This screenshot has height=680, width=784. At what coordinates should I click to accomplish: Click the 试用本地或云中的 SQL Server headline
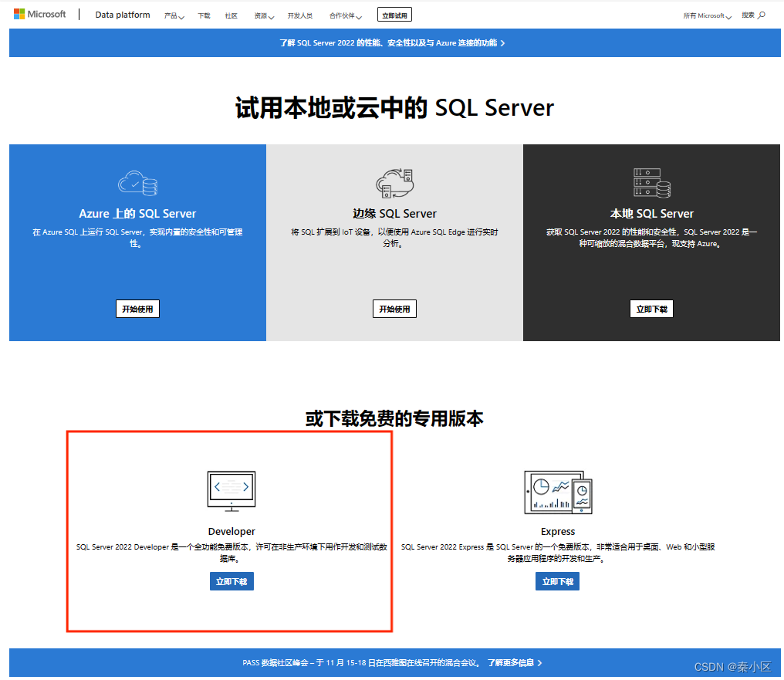(394, 107)
